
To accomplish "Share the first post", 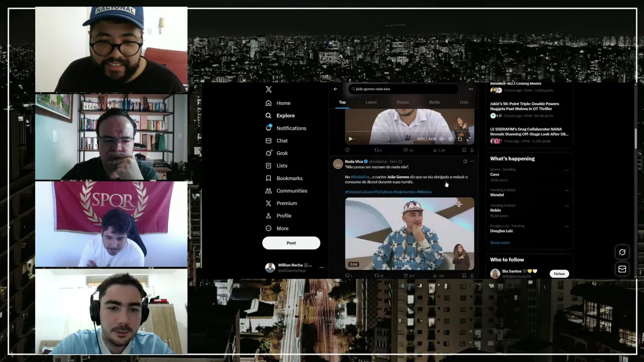I will [x=471, y=150].
